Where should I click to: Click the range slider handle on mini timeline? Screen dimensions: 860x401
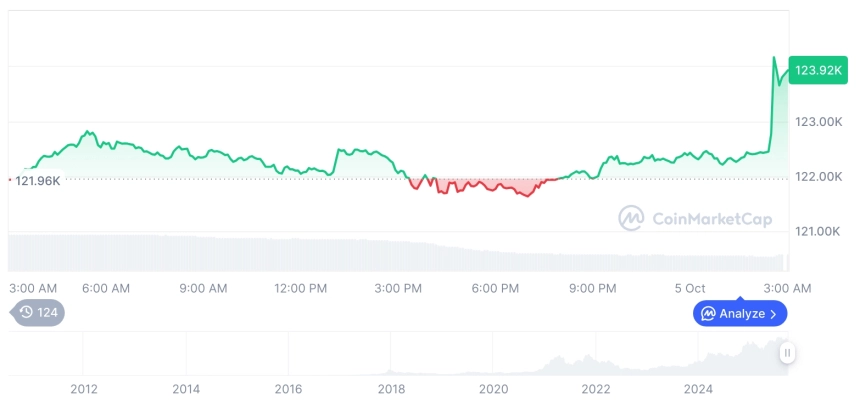(x=787, y=352)
